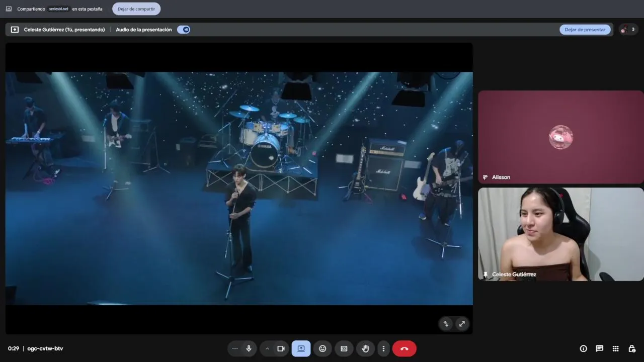This screenshot has height=362, width=644.
Task: Turn the camera on or off
Action: (x=281, y=348)
